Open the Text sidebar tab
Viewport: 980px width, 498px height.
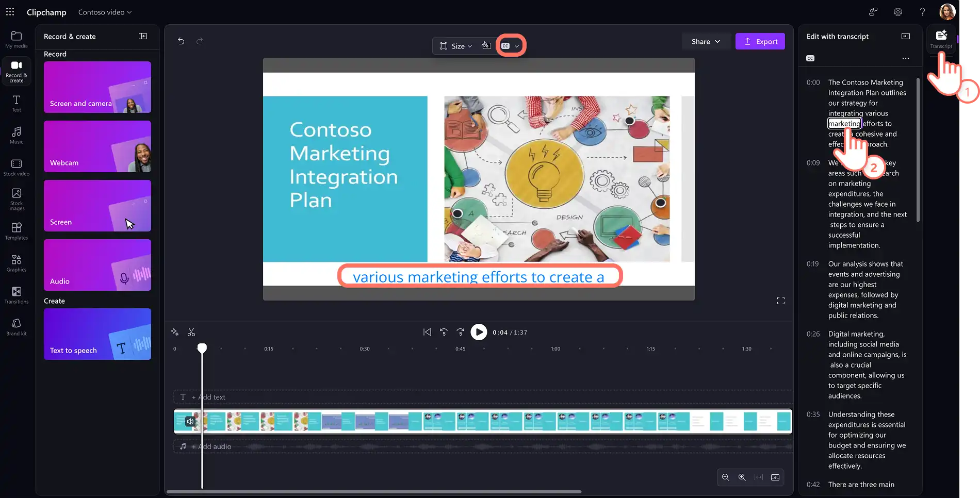pos(17,103)
